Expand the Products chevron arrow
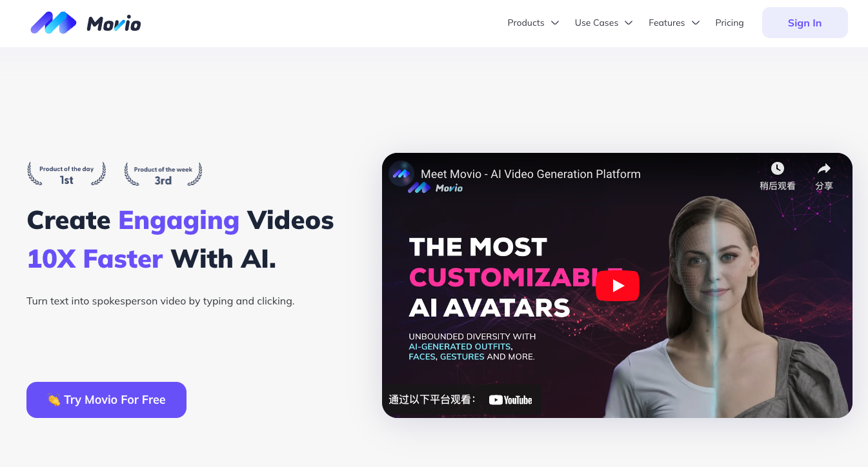The image size is (868, 467). (555, 23)
